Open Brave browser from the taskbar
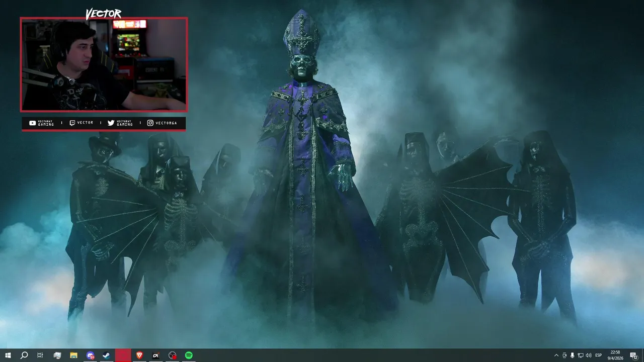Screen dimensions: 644x362 pos(139,355)
